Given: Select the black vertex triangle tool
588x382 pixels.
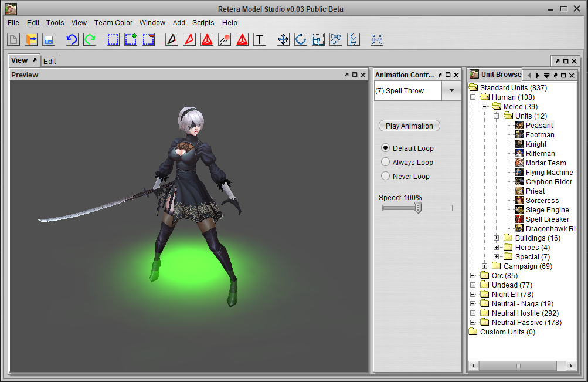Looking at the screenshot, I should coord(171,39).
